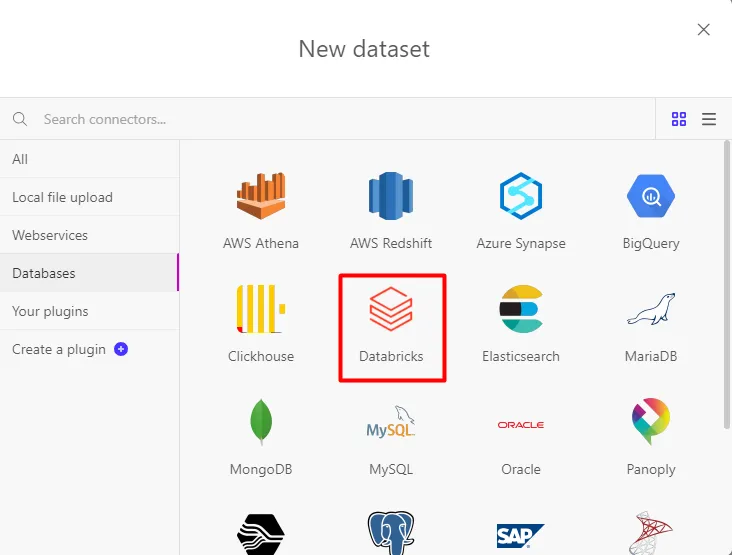Click the plus icon beside Create a plugin
This screenshot has height=555, width=732.
[x=121, y=349]
